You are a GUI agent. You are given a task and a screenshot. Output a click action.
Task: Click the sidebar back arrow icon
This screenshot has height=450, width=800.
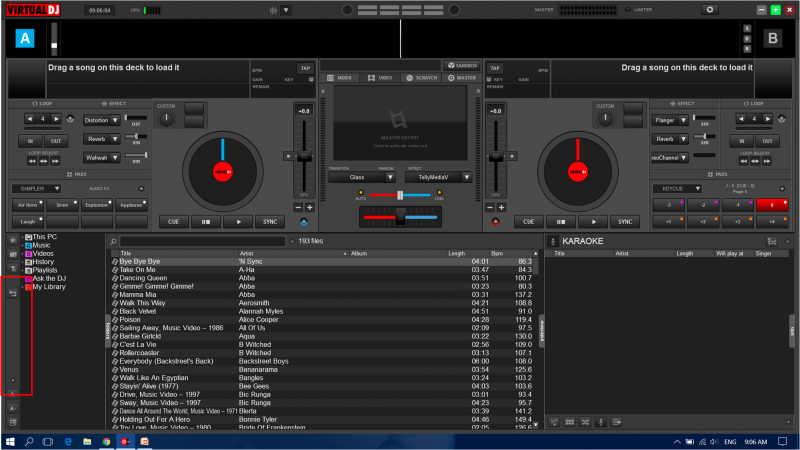point(13,293)
